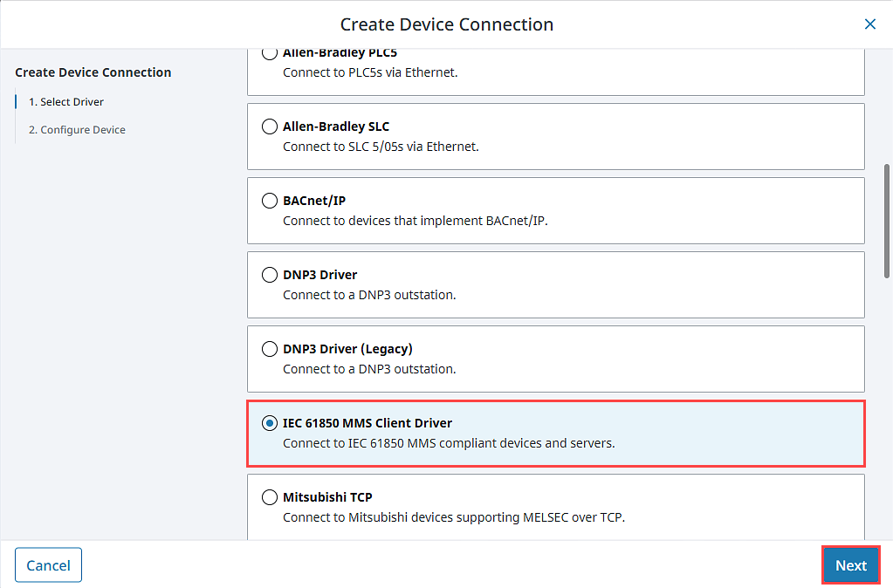Viewport: 893px width, 588px height.
Task: Click 'Connect to SLC 5/05s via Ethernet.' text
Action: 381,147
